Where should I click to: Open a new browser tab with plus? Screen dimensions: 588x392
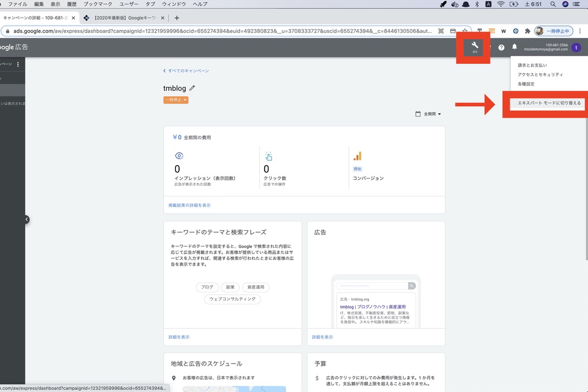177,18
